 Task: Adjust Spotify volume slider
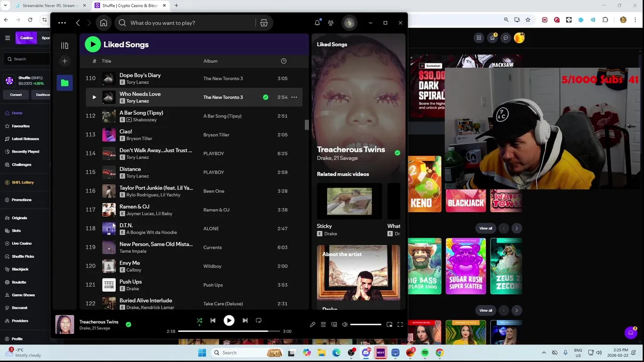tap(366, 324)
